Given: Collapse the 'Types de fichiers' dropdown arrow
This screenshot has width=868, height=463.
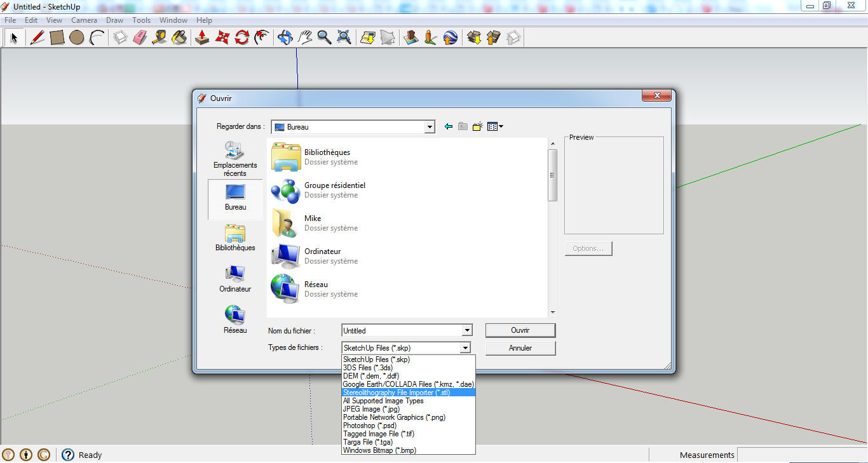Looking at the screenshot, I should [465, 348].
